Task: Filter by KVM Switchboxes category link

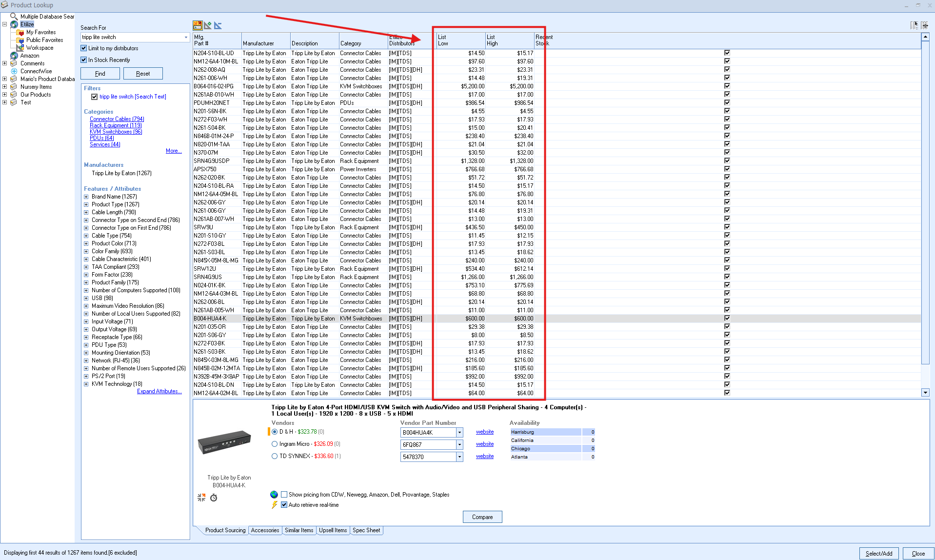Action: [116, 132]
